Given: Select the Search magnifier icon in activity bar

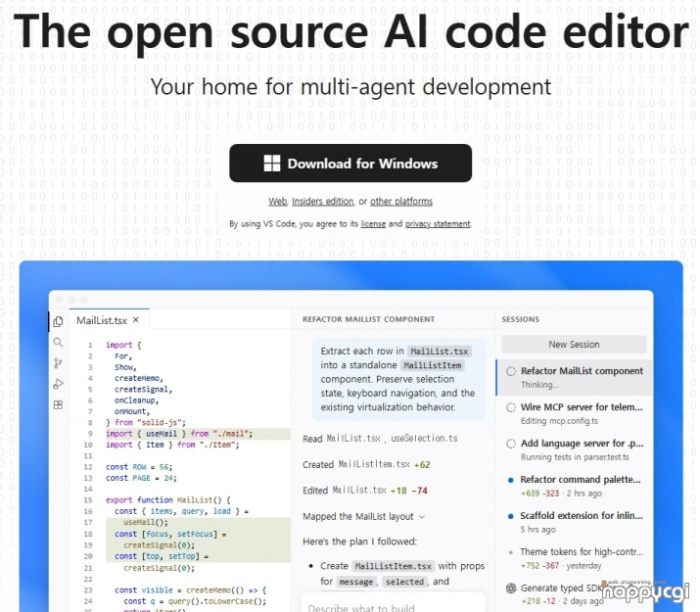Looking at the screenshot, I should 58,343.
